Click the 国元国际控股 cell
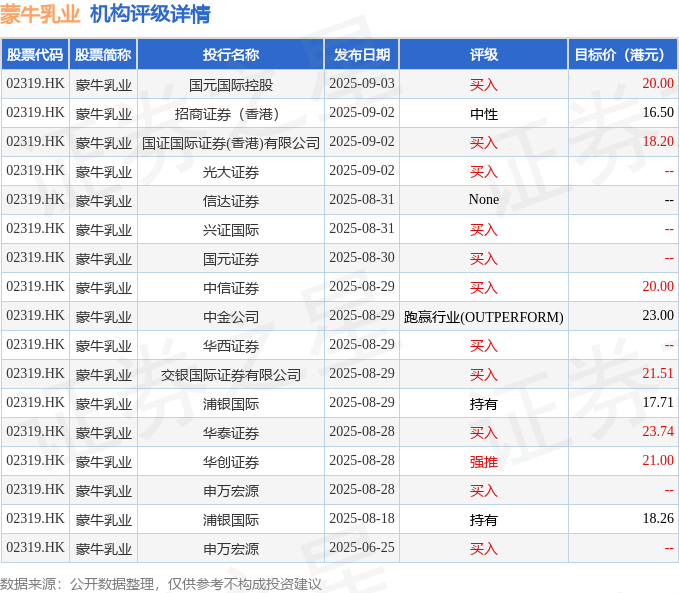The image size is (679, 593). tap(231, 84)
